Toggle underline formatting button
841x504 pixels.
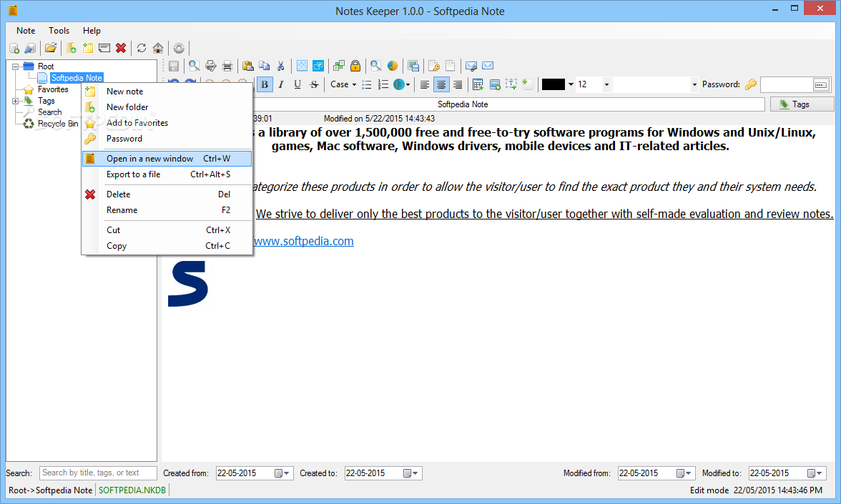point(297,84)
